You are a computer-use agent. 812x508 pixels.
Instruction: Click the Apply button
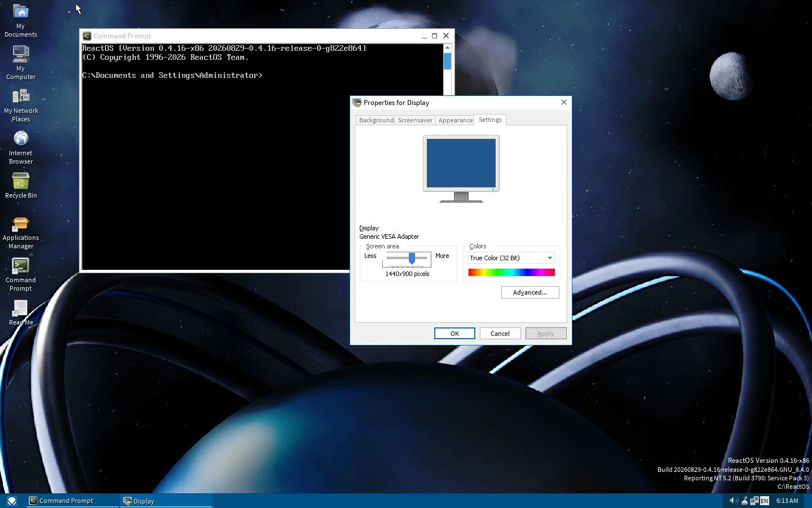coord(546,334)
